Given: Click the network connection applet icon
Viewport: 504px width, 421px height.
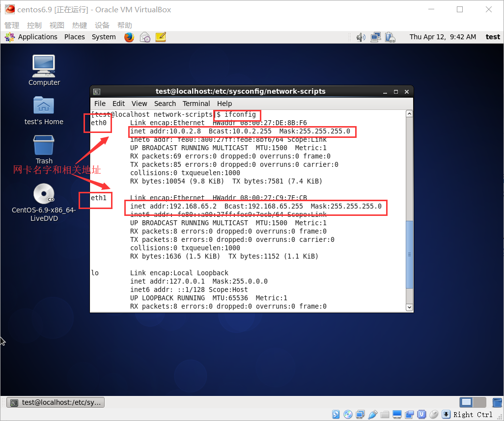Looking at the screenshot, I should coord(375,37).
